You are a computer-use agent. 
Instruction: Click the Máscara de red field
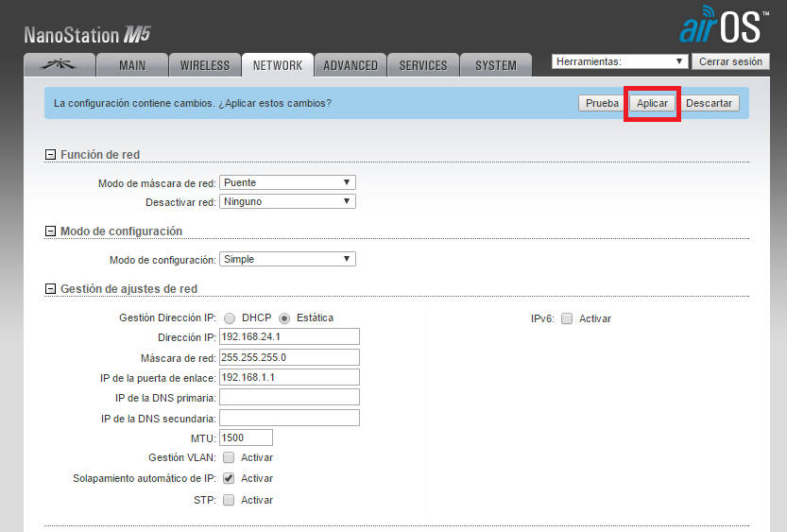[290, 357]
